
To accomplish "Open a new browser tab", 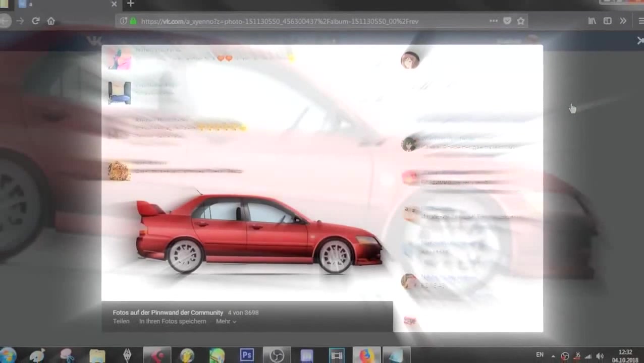I will click(x=130, y=4).
